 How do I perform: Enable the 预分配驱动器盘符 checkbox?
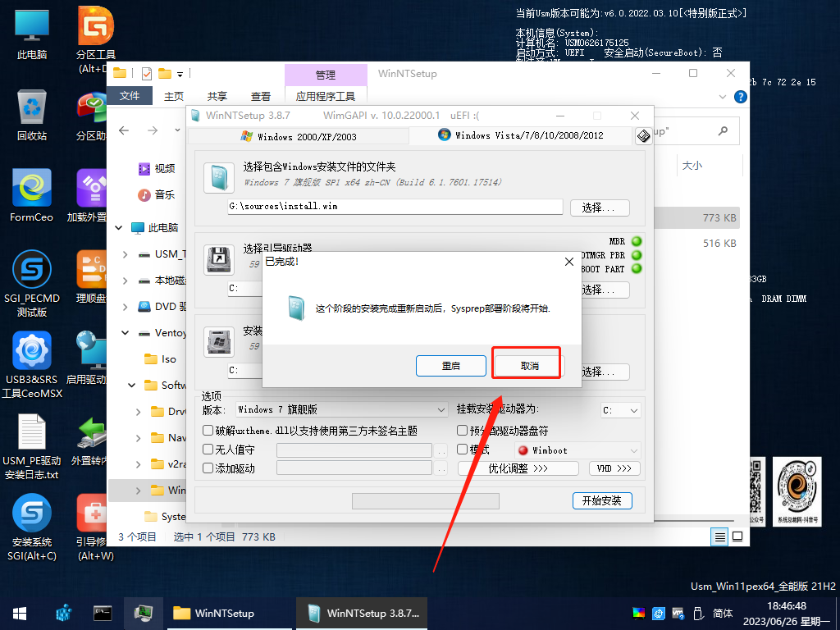click(463, 430)
